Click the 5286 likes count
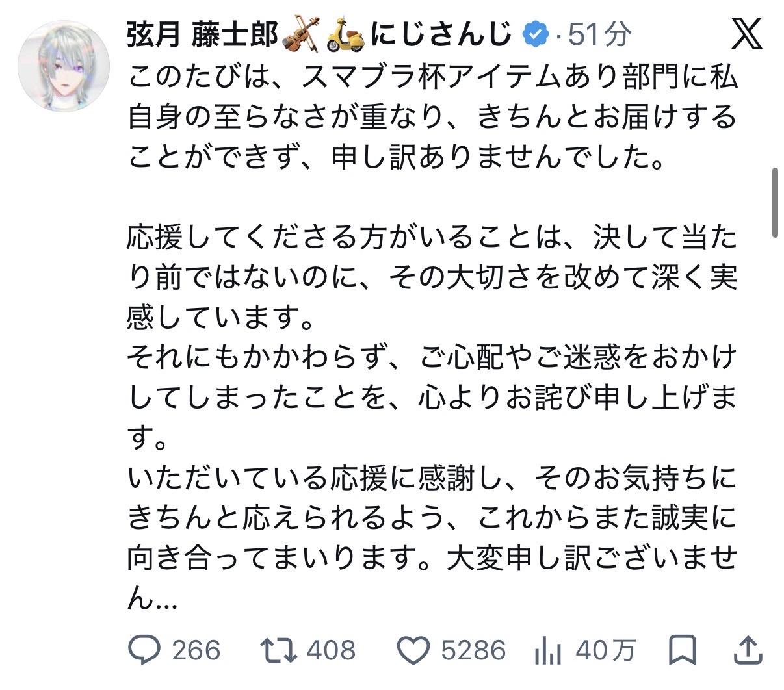 point(473,650)
